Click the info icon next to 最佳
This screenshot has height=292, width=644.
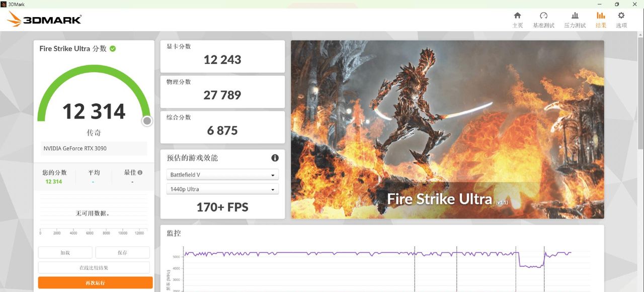pyautogui.click(x=140, y=172)
